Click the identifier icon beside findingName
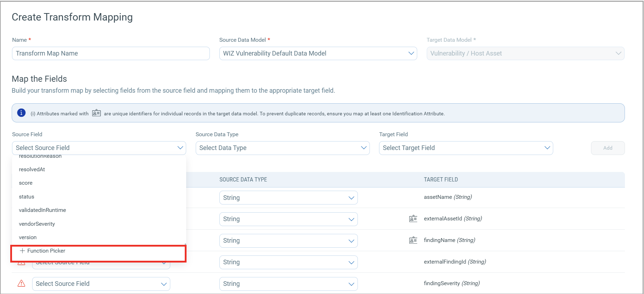644x294 pixels. coord(413,241)
